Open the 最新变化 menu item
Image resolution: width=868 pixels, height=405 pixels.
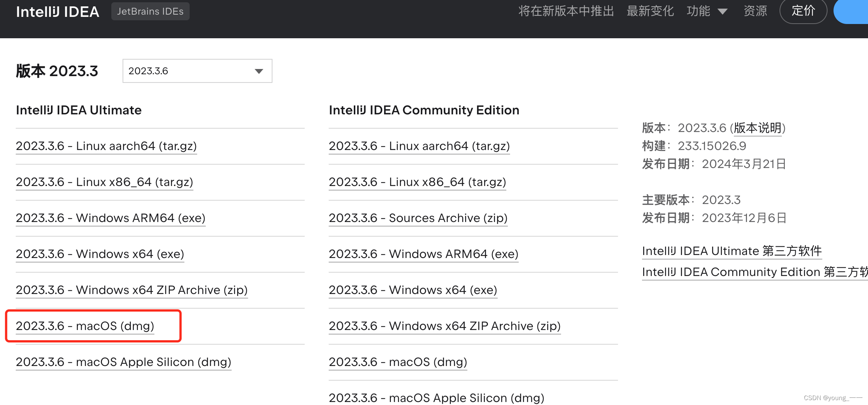650,11
